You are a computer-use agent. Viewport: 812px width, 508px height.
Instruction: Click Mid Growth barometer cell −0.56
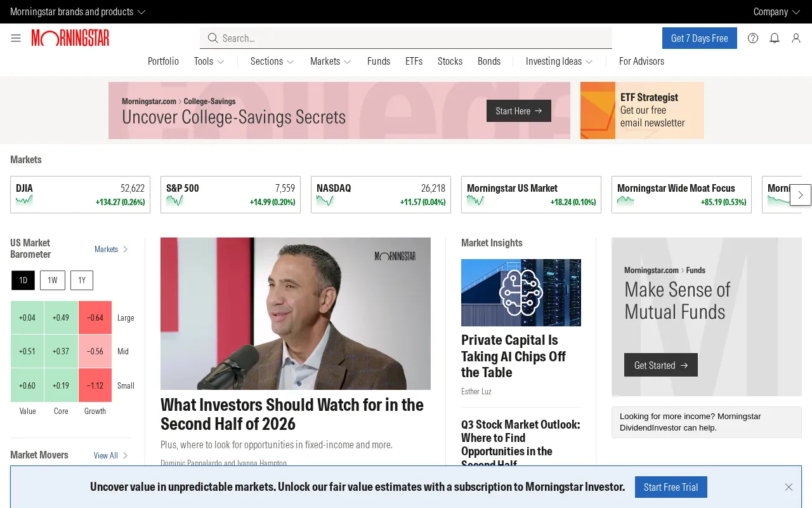tap(95, 351)
